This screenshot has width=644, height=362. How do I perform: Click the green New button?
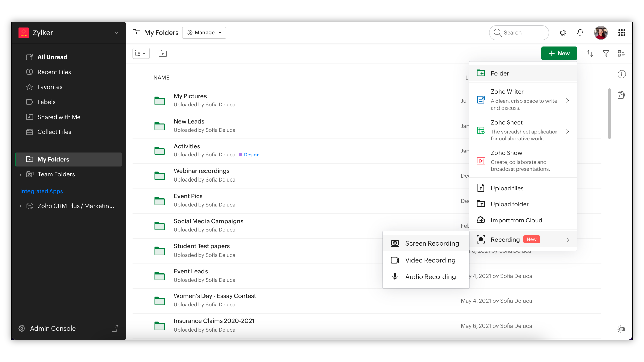click(559, 53)
